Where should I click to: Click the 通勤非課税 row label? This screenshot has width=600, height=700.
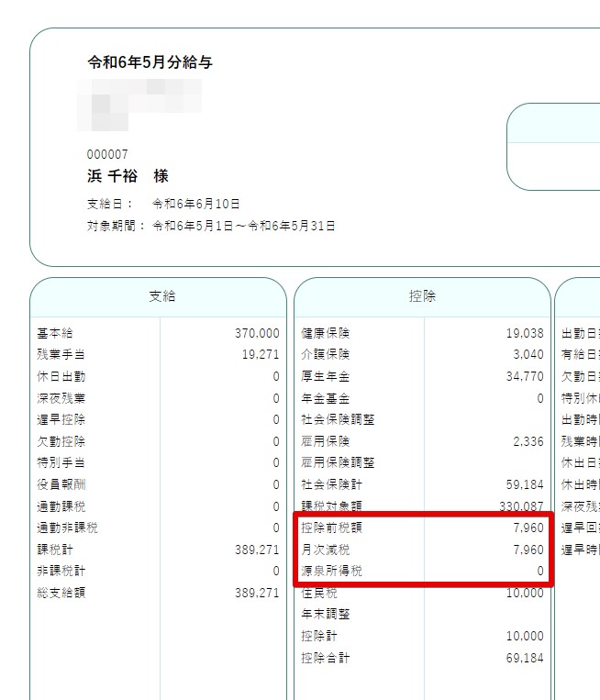[67, 528]
